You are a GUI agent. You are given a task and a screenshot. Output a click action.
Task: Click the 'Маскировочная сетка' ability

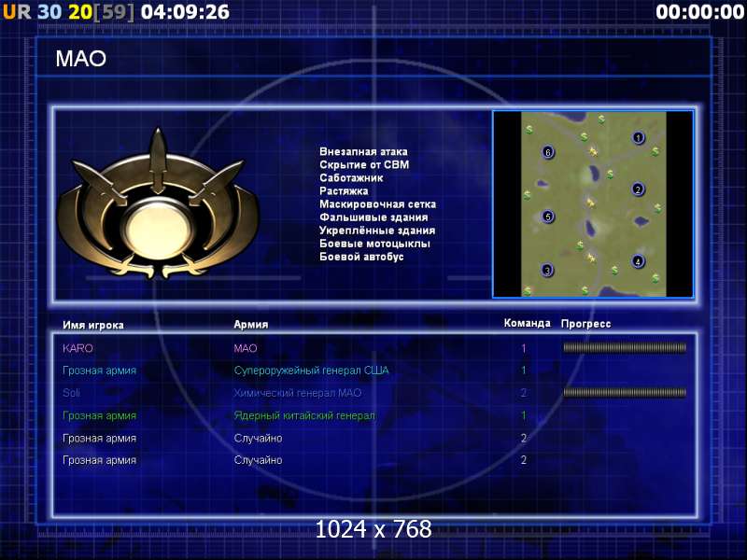[x=378, y=204]
